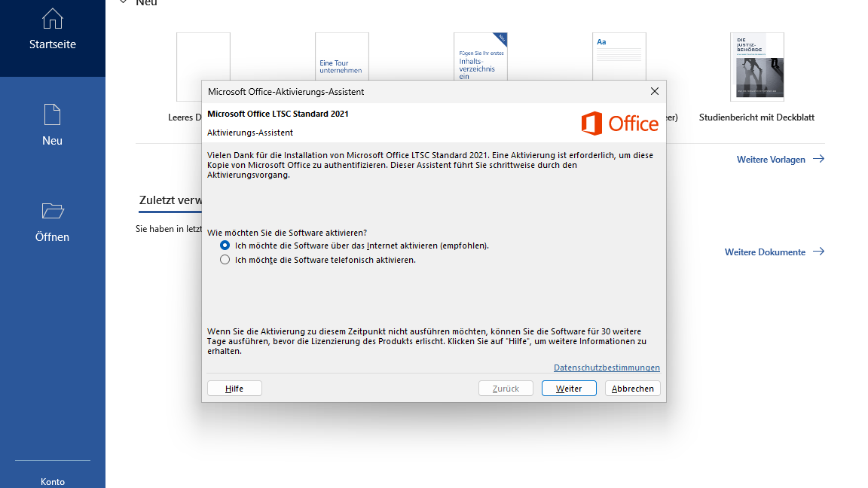Close the Aktivierungs-Assistent dialog with X
The image size is (868, 488).
point(654,91)
